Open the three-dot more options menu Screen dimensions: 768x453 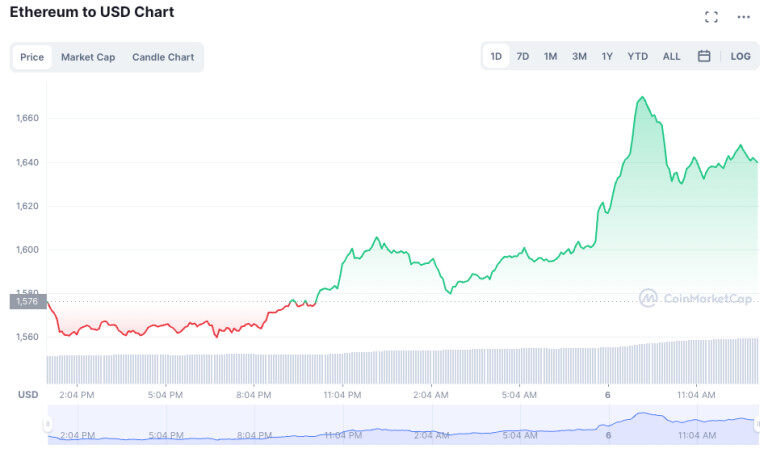pos(743,17)
